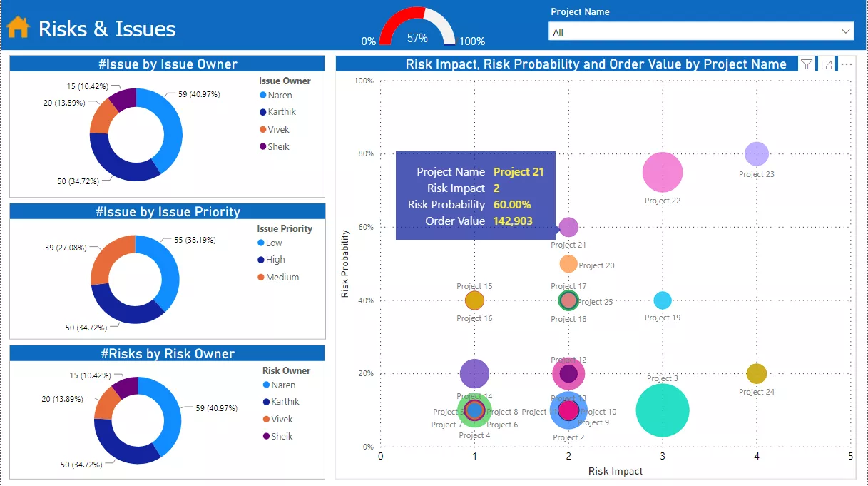Enter focus mode for the scatter chart
The width and height of the screenshot is (868, 486).
[x=827, y=64]
